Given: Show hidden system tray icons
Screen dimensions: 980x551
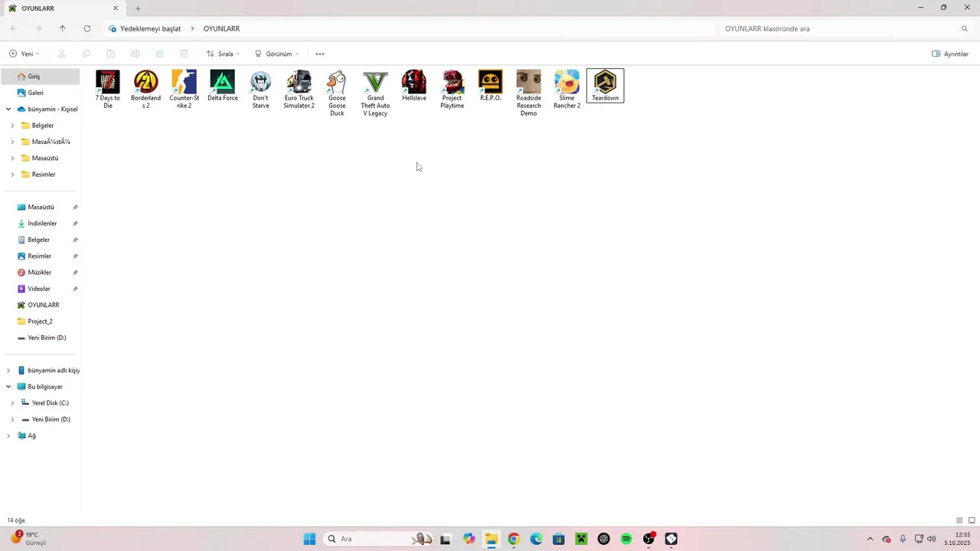Looking at the screenshot, I should pyautogui.click(x=870, y=539).
